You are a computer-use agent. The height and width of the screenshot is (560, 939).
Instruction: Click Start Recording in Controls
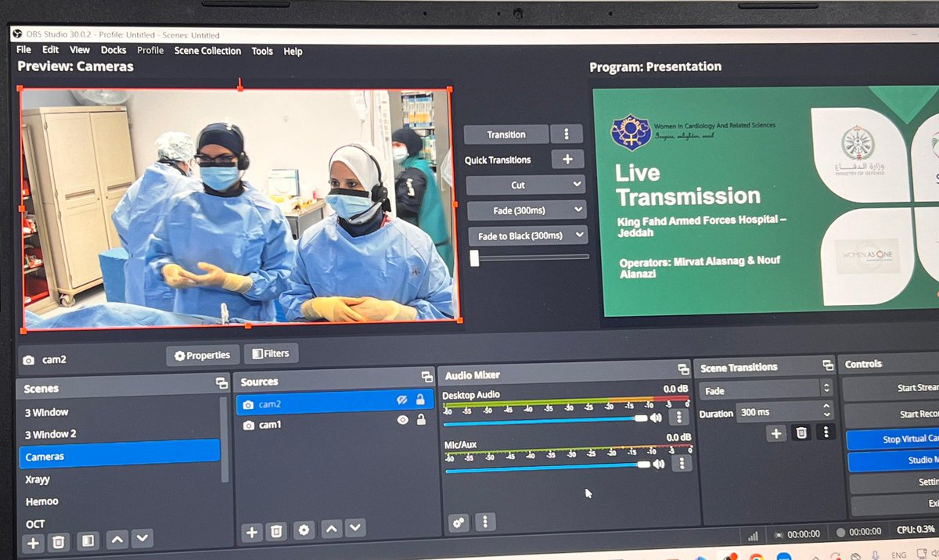893,414
